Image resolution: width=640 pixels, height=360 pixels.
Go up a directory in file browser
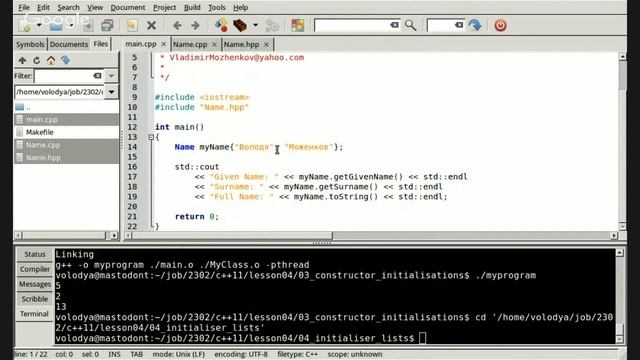coord(22,60)
